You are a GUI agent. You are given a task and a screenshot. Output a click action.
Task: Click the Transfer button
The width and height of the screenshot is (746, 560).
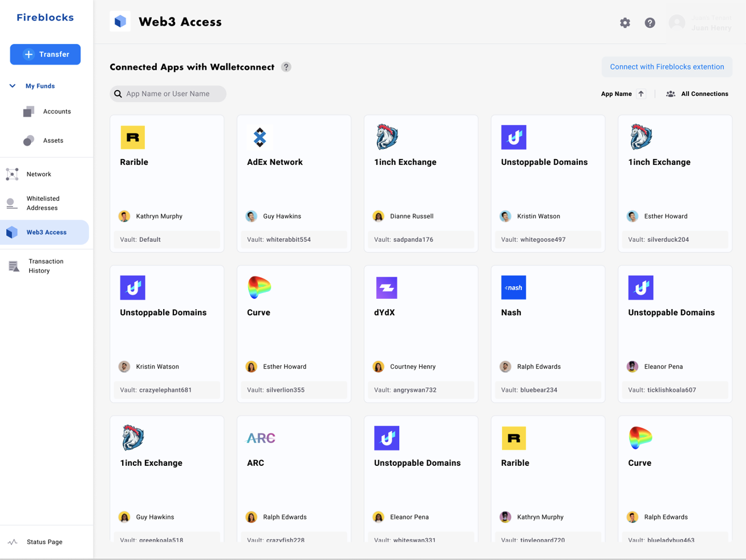tap(45, 54)
